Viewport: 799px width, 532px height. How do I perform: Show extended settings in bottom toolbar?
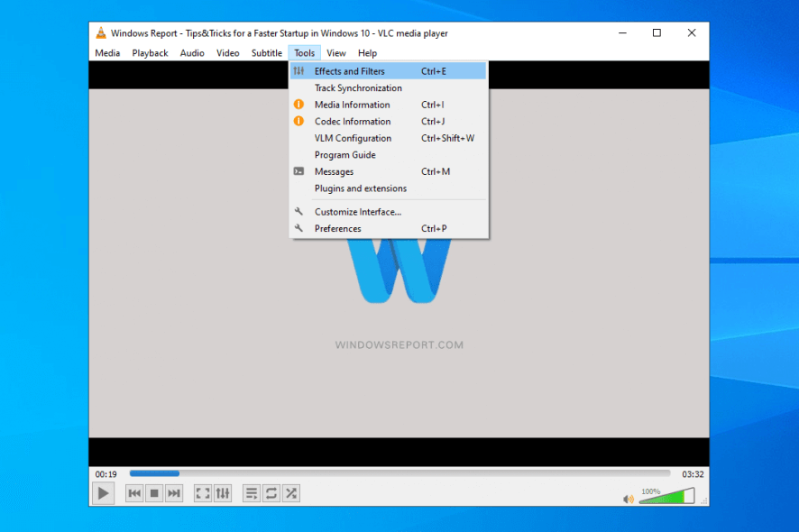[223, 493]
